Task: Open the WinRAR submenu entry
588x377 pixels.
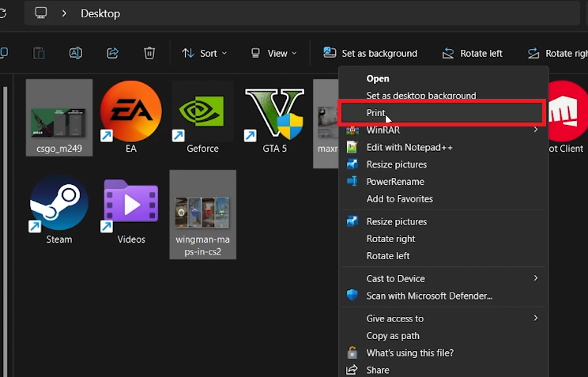Action: 443,130
